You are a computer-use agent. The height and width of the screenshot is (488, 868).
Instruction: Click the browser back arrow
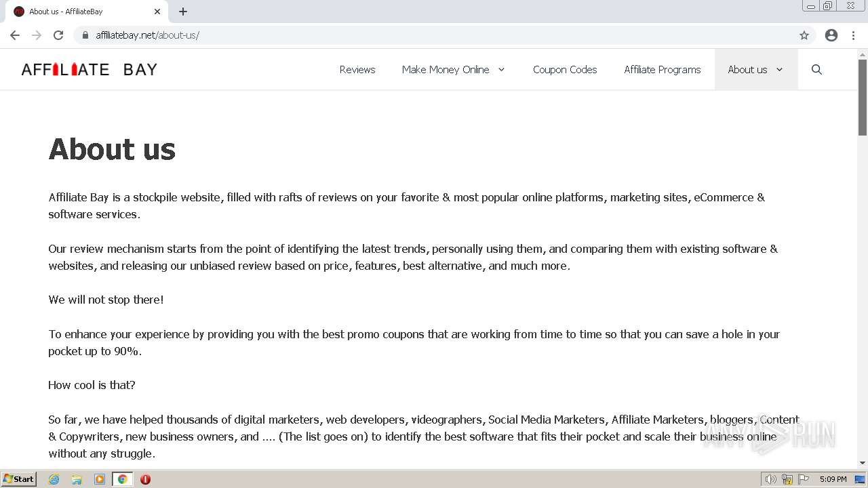tap(15, 35)
